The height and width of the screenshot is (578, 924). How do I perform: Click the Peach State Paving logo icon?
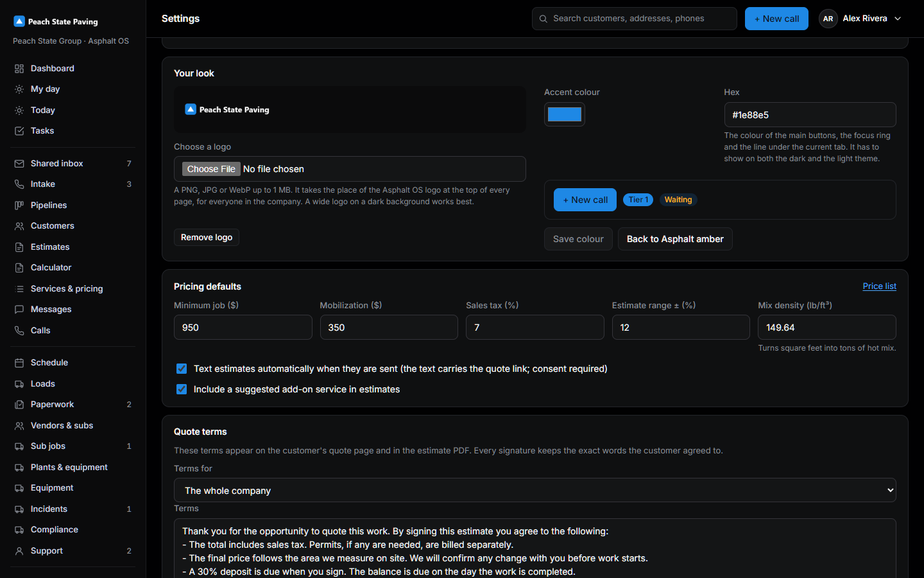[x=19, y=21]
